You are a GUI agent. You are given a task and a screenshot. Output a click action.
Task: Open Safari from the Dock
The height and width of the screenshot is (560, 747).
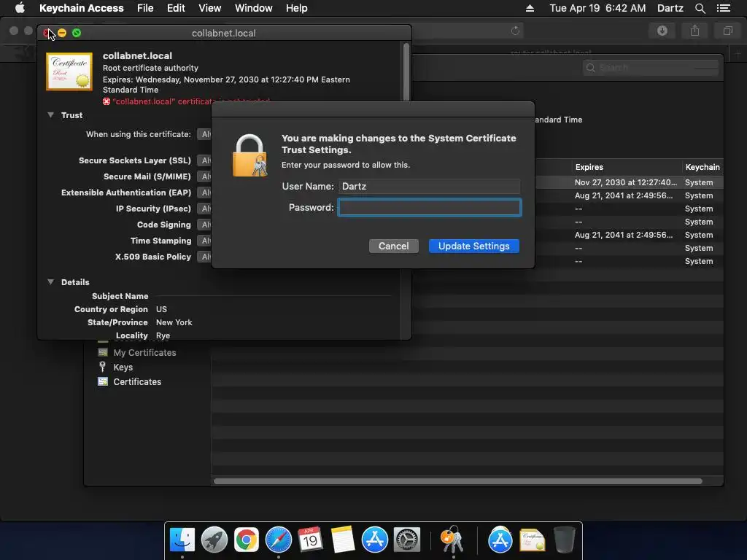(278, 540)
